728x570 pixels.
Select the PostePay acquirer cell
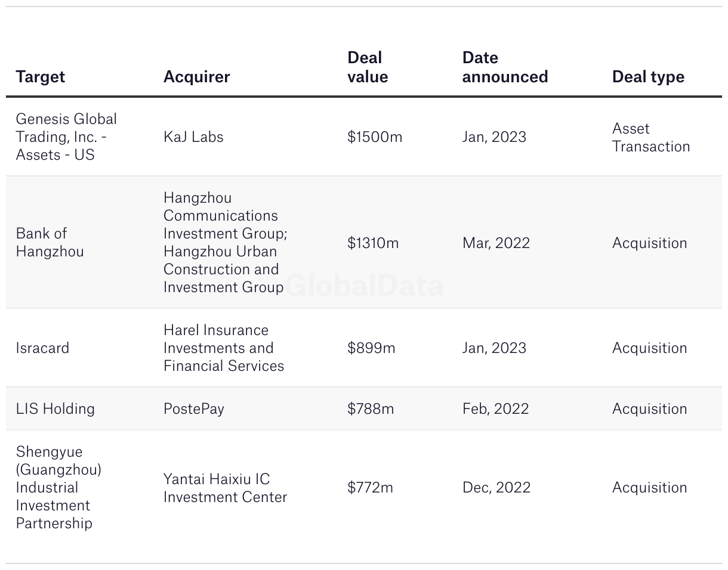[194, 408]
